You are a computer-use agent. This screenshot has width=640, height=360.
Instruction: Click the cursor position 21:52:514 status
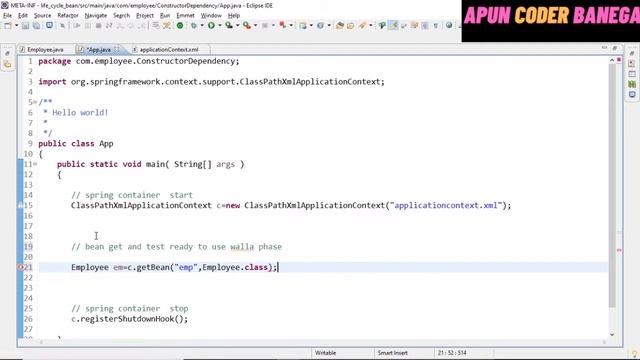pyautogui.click(x=452, y=353)
